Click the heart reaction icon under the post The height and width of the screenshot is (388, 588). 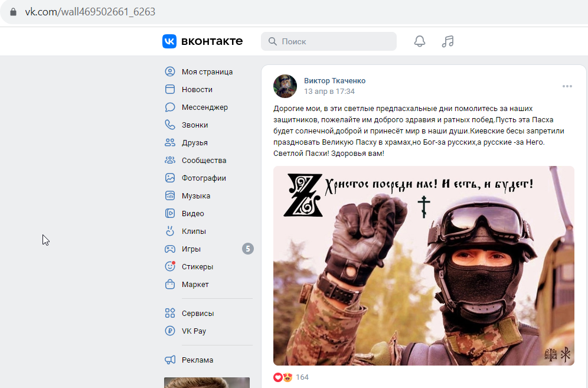click(278, 377)
